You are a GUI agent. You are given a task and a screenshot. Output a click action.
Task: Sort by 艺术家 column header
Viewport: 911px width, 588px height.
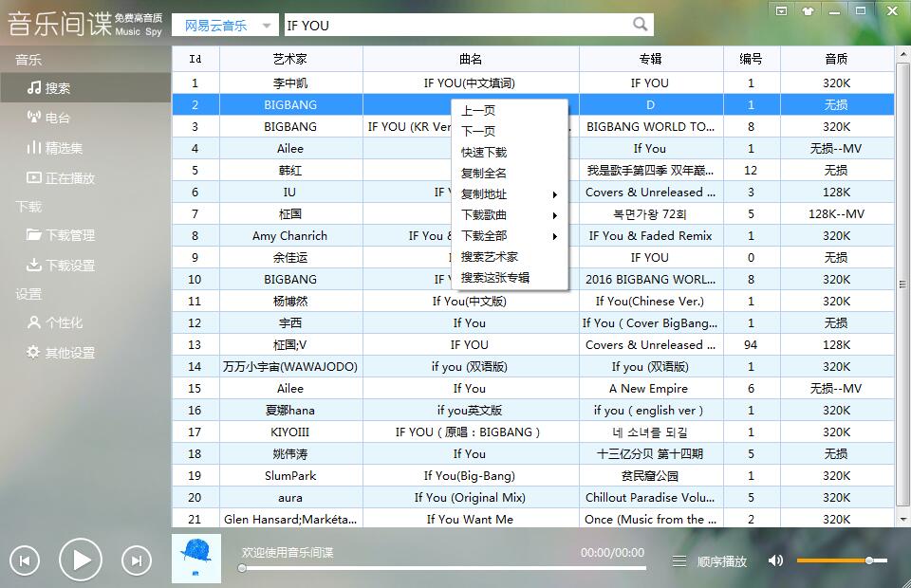tap(290, 59)
